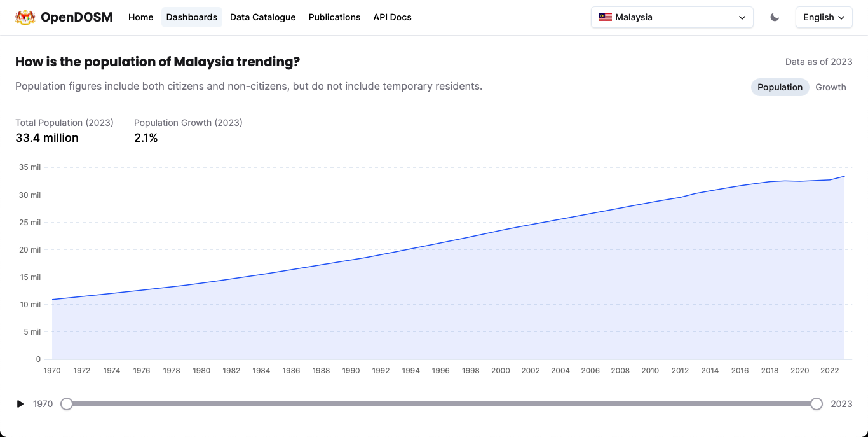Switch chart to Population view
This screenshot has width=868, height=437.
pos(780,87)
